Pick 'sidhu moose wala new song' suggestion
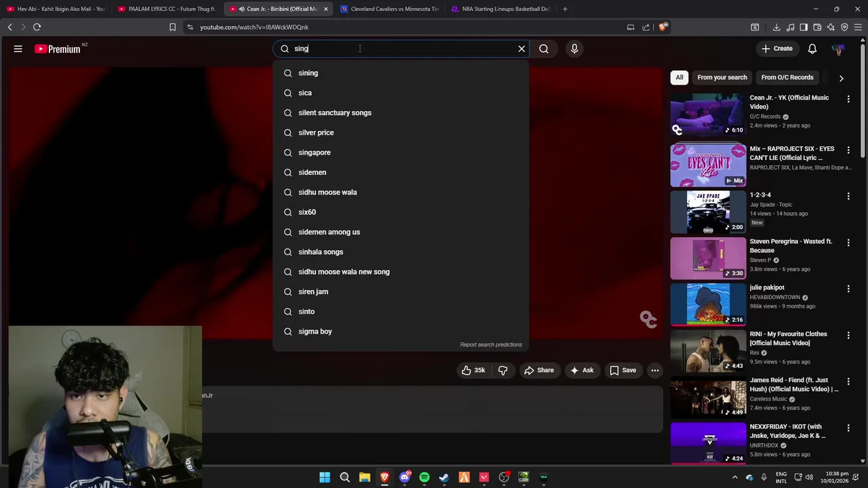The height and width of the screenshot is (488, 868). coord(401,272)
